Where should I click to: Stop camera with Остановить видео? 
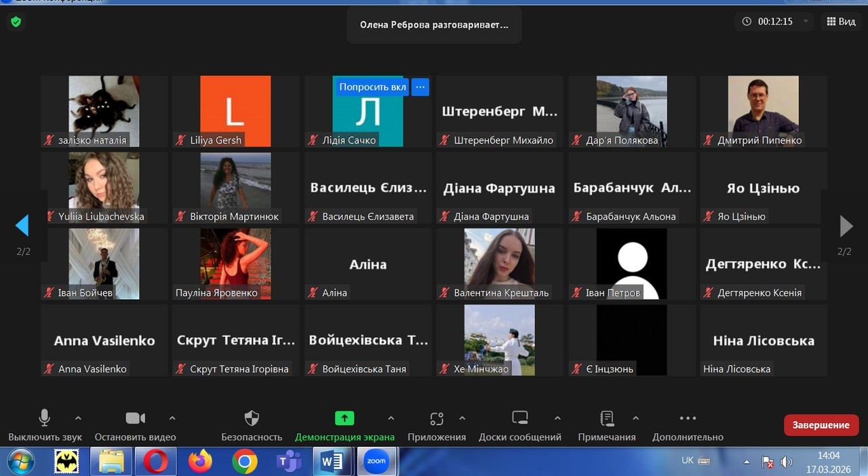click(x=135, y=418)
